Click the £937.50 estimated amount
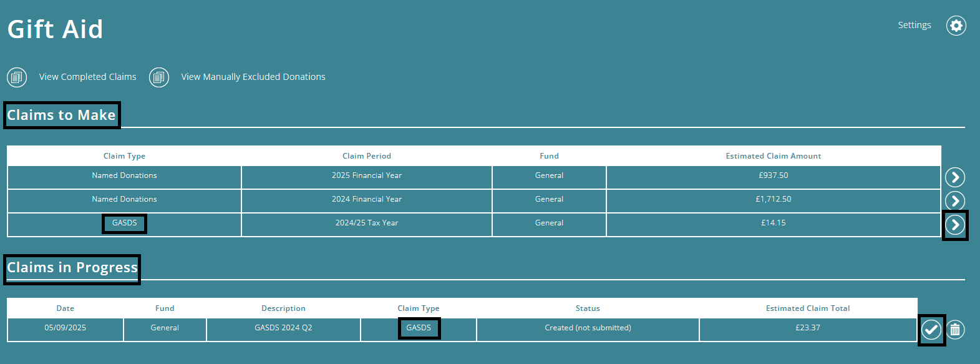Image resolution: width=980 pixels, height=364 pixels. [774, 175]
